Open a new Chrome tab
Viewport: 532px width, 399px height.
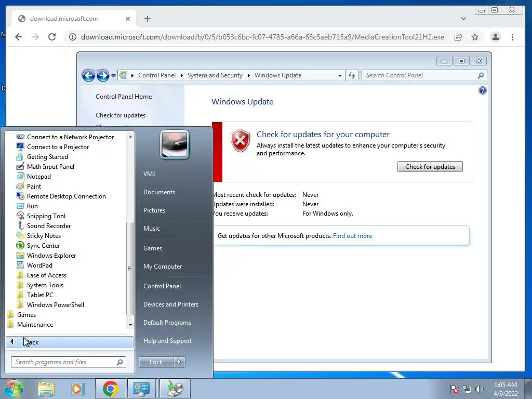[x=147, y=19]
